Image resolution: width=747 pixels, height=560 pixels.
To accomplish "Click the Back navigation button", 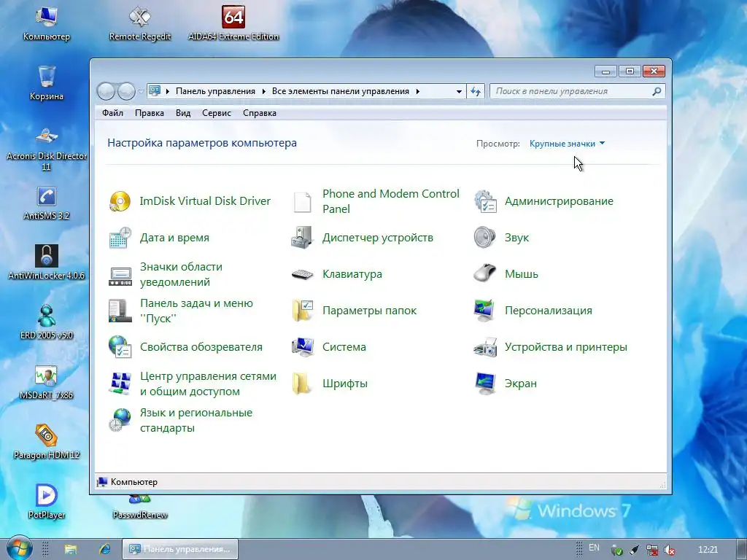I will (x=106, y=91).
